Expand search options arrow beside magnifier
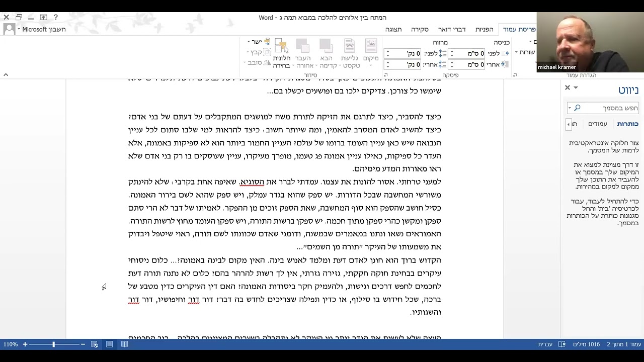644x362 pixels. [x=570, y=108]
